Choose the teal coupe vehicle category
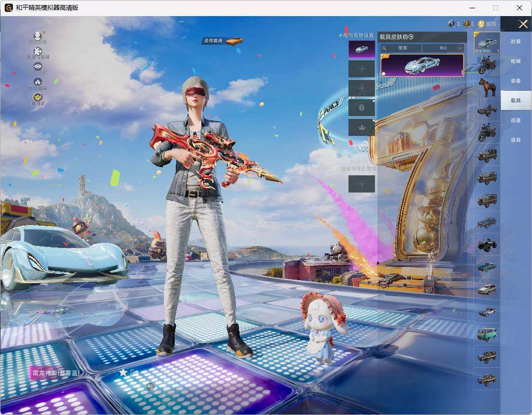Screen dimensions: 532x415 (487, 267)
